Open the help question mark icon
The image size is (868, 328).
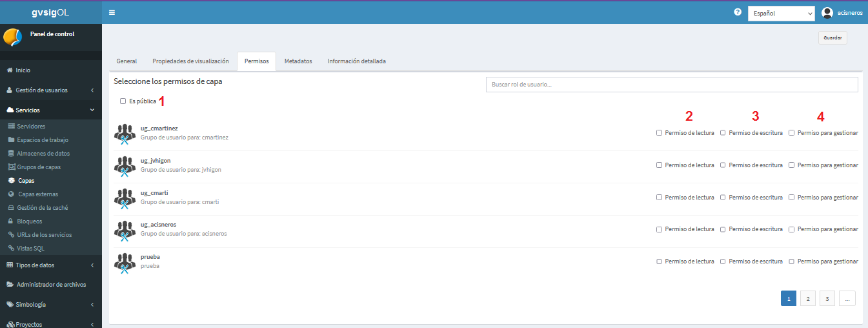click(738, 12)
